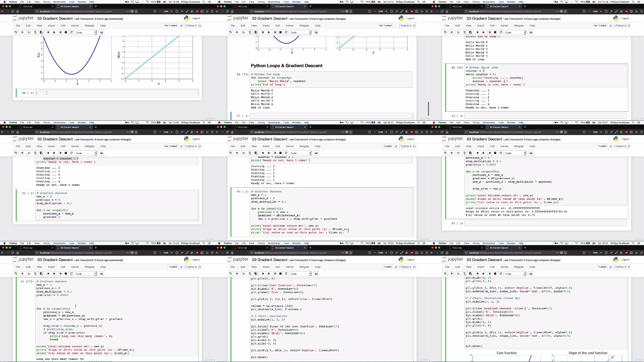The height and width of the screenshot is (362, 644).
Task: Insert cell below plus icon, Sat 14:49 window
Action: pos(22,32)
